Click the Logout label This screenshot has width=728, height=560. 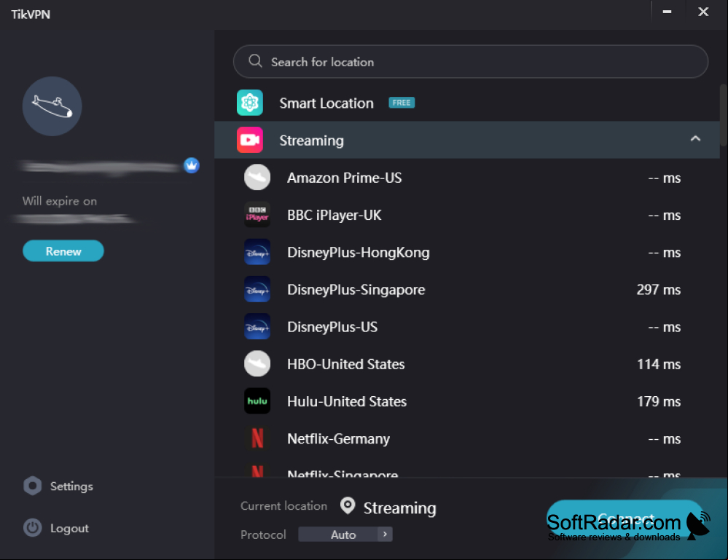tap(69, 529)
